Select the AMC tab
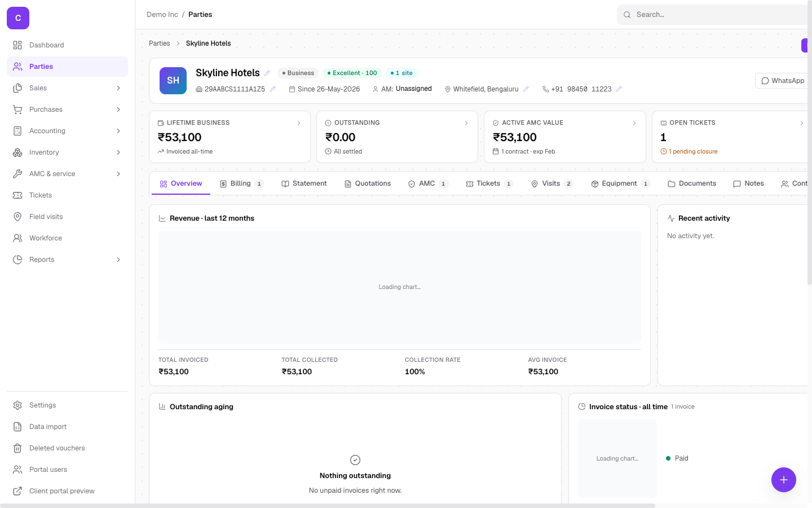 tap(428, 183)
